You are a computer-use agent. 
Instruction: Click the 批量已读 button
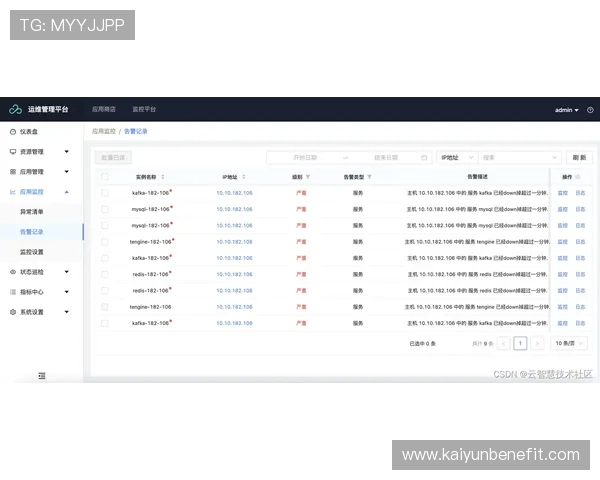click(x=113, y=157)
